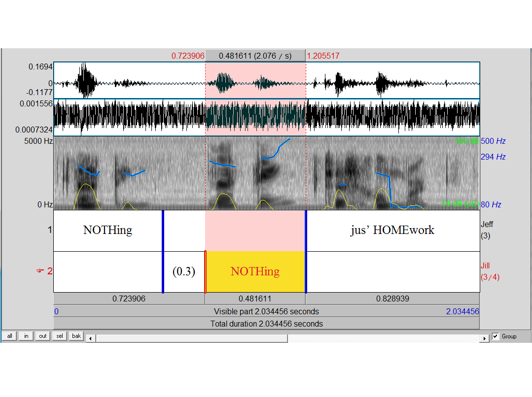Click the 'all' zoom button
The height and width of the screenshot is (397, 532).
click(9, 336)
